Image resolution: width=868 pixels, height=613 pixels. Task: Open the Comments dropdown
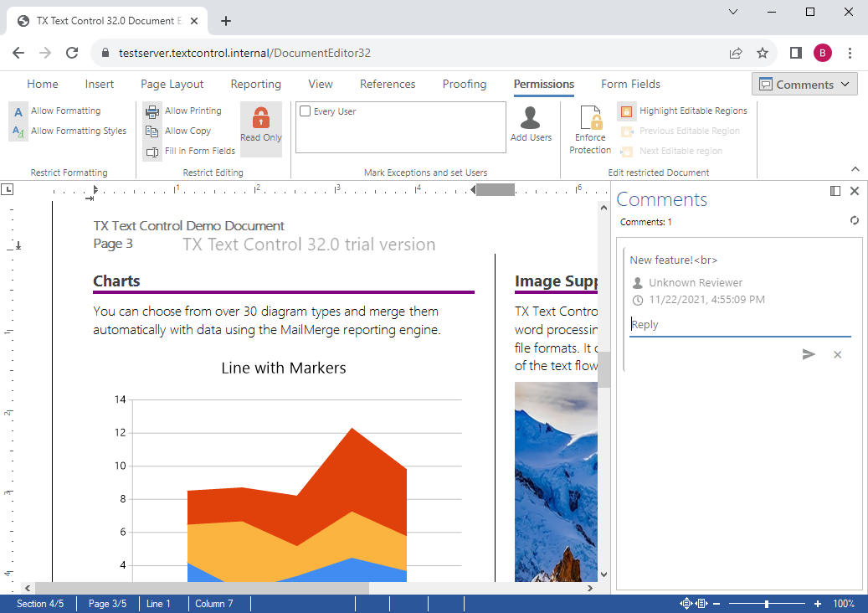coord(804,84)
